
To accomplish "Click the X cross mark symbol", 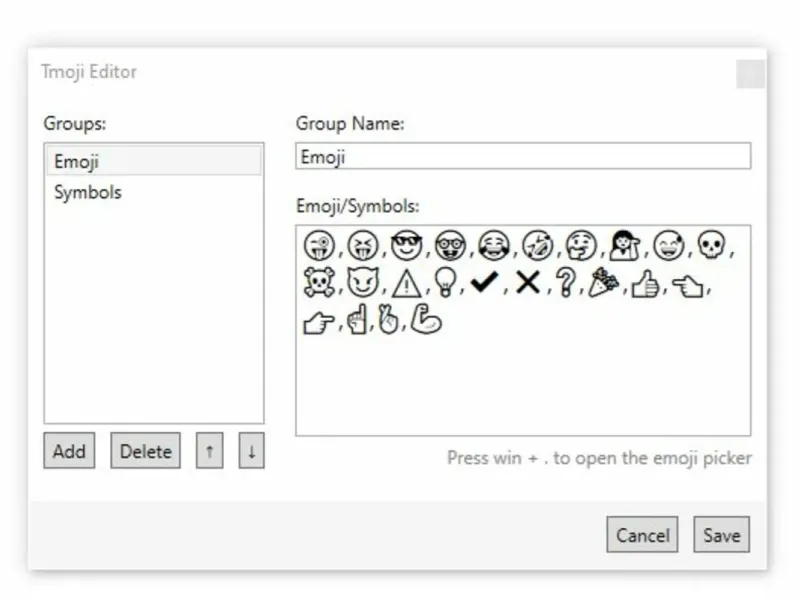I will [x=527, y=284].
